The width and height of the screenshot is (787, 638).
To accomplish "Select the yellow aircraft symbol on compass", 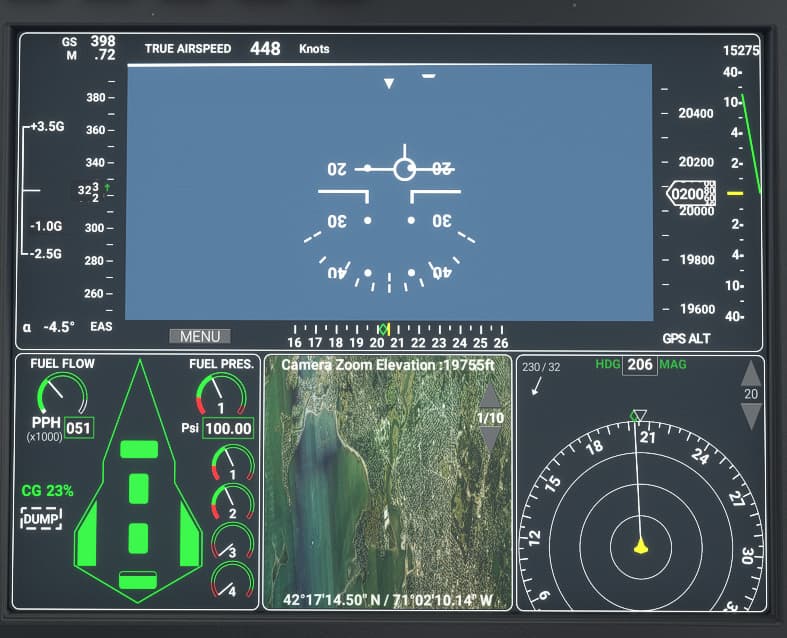I will 640,545.
